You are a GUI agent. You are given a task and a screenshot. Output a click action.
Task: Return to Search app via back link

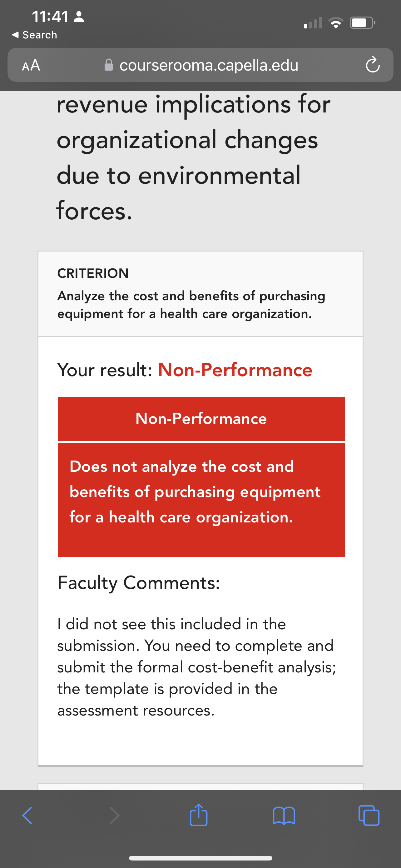click(34, 35)
